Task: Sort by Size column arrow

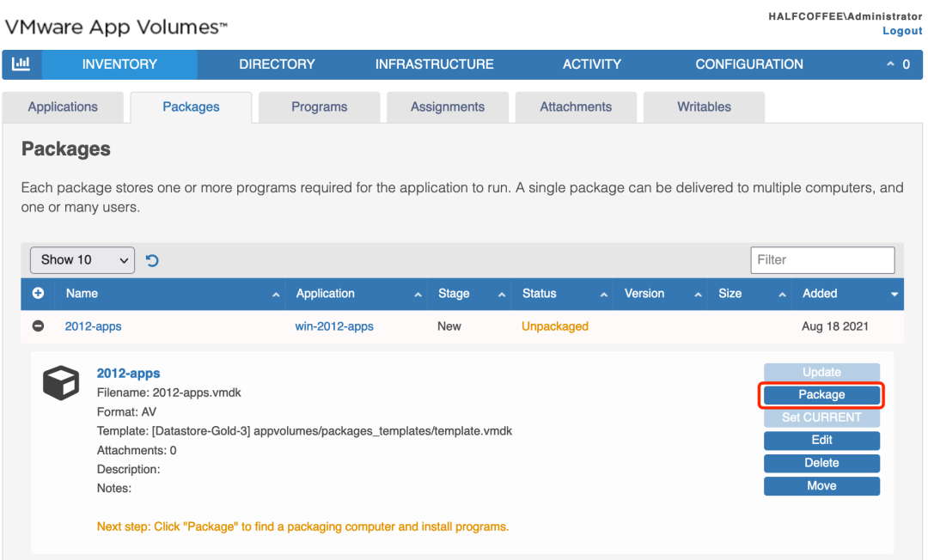Action: 783,295
